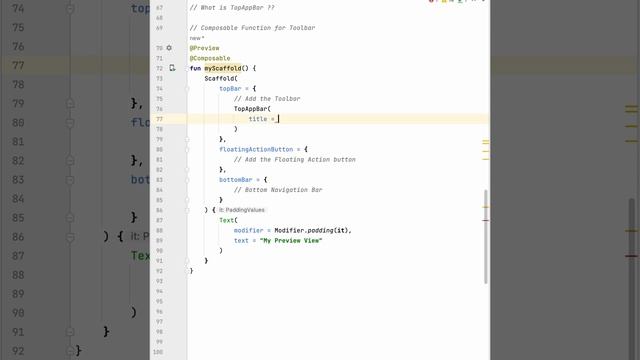
Task: Click Modifier.padding(it) on line 88
Action: [x=312, y=231]
